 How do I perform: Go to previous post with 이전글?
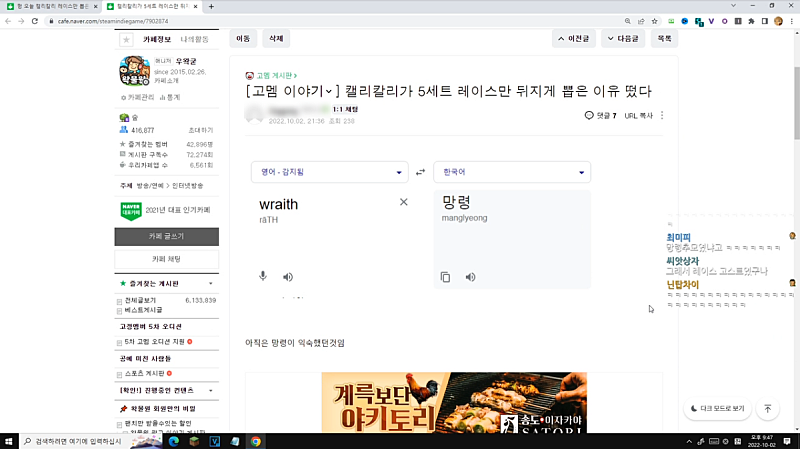pos(573,39)
